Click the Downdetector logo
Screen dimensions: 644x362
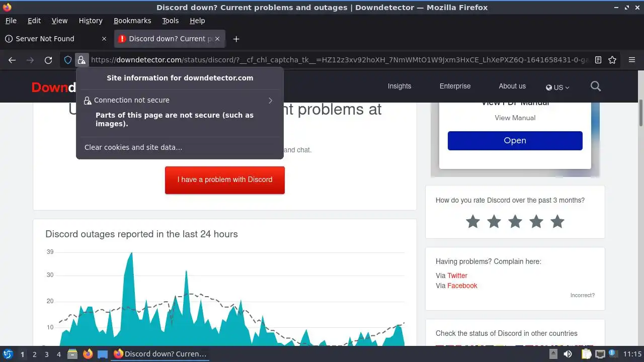53,87
